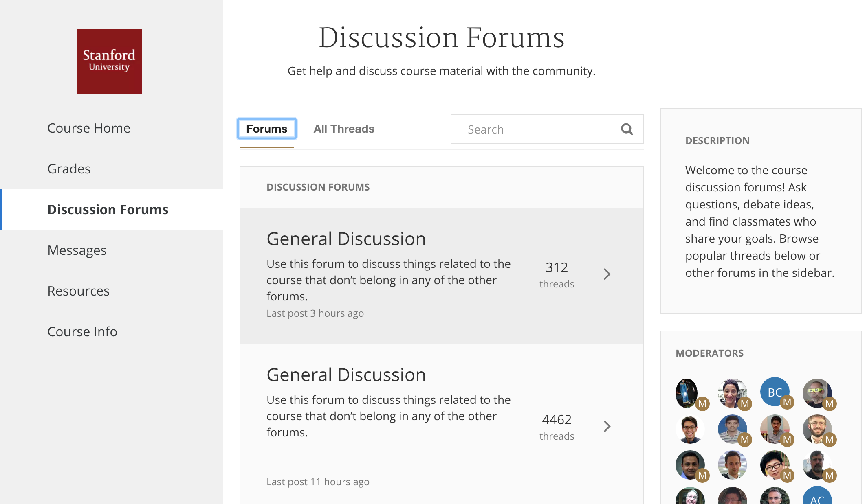Switch to the All Threads tab

[x=343, y=129]
